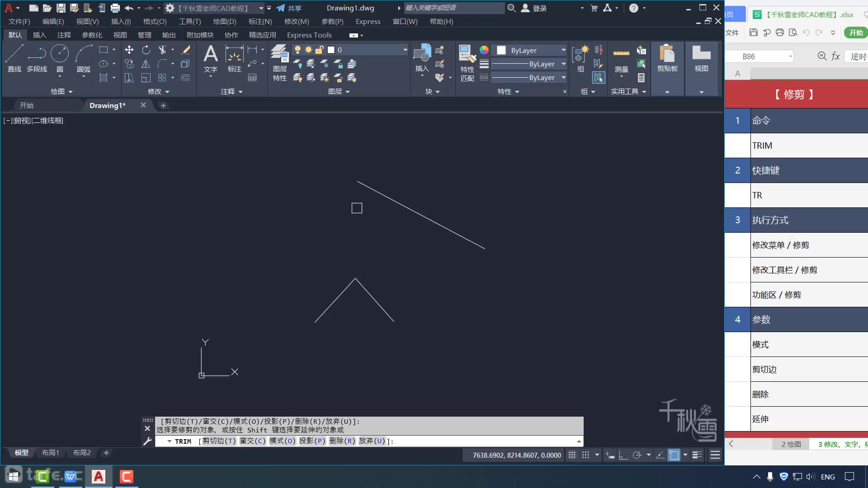868x488 pixels.
Task: Choose 剪切边(T) option in command line
Action: (x=219, y=441)
